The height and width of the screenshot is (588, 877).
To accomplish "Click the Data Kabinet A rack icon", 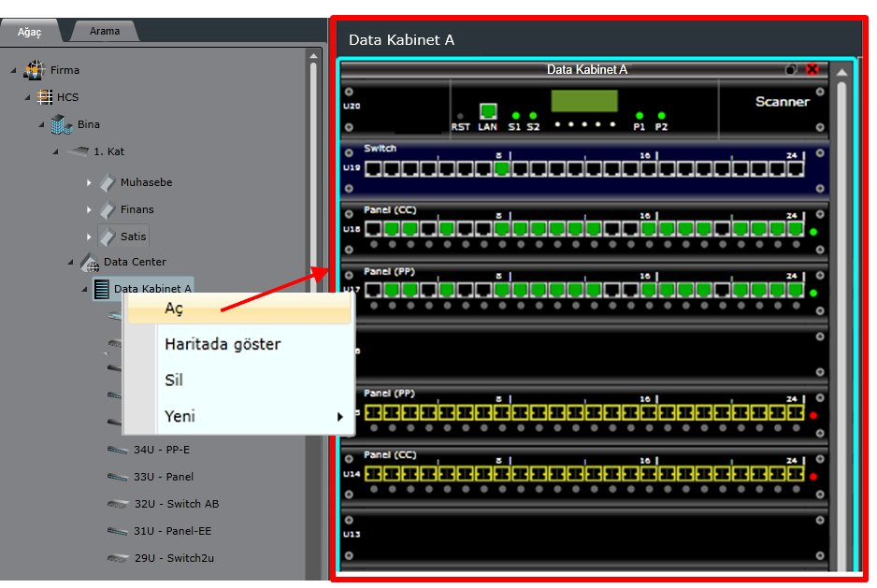I will [102, 289].
